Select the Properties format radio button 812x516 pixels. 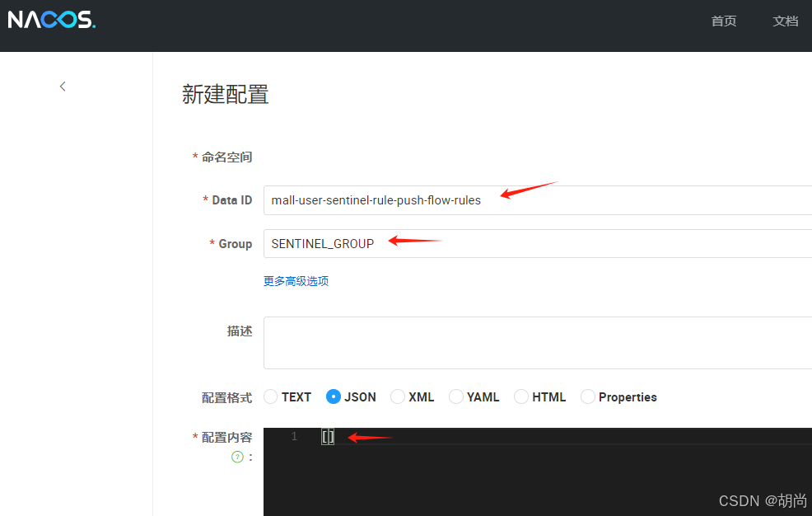click(x=588, y=396)
